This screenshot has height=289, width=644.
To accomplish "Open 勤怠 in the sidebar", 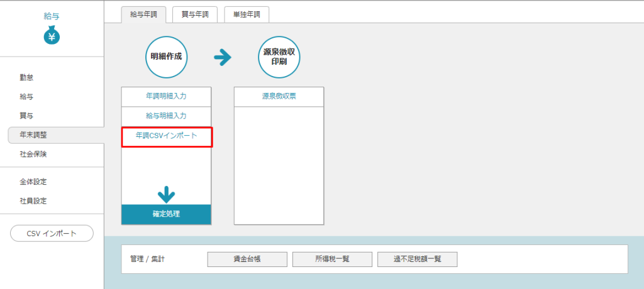I will 26,77.
